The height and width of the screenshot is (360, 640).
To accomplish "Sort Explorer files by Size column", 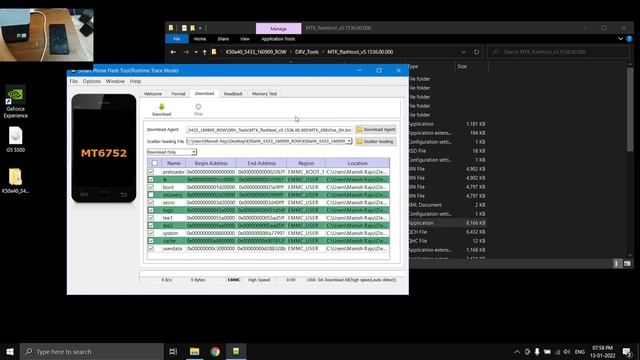I will [x=471, y=66].
